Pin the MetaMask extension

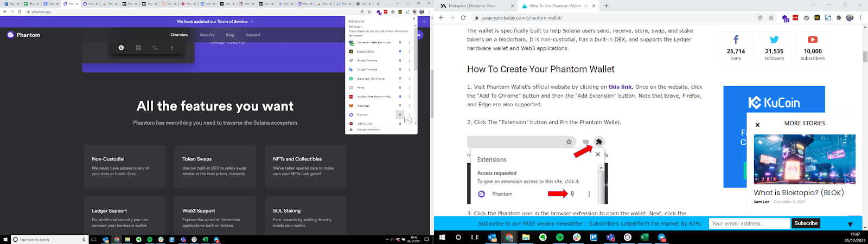click(400, 106)
